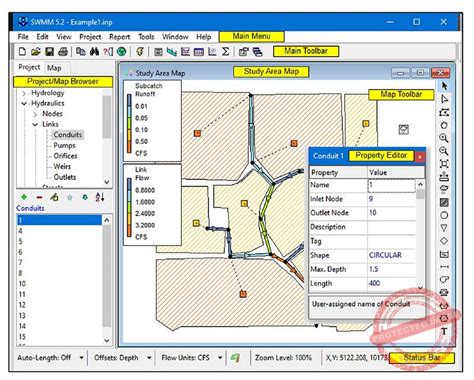This screenshot has width=474, height=380.
Task: Show overview map with green globe icon
Action: [x=122, y=52]
